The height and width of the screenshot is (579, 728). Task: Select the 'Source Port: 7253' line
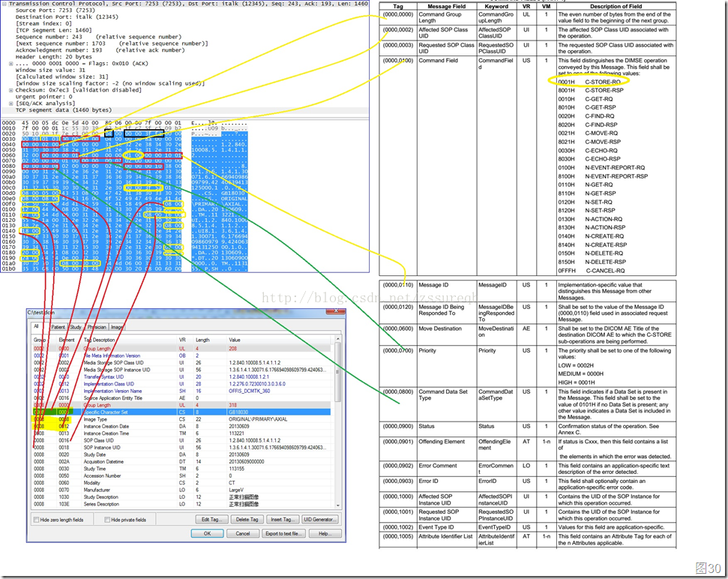click(55, 10)
